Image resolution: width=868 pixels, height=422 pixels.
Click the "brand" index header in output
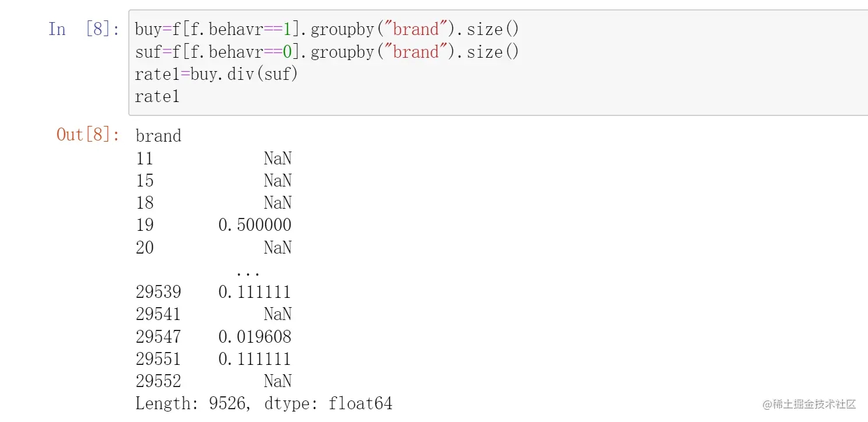[x=159, y=136]
